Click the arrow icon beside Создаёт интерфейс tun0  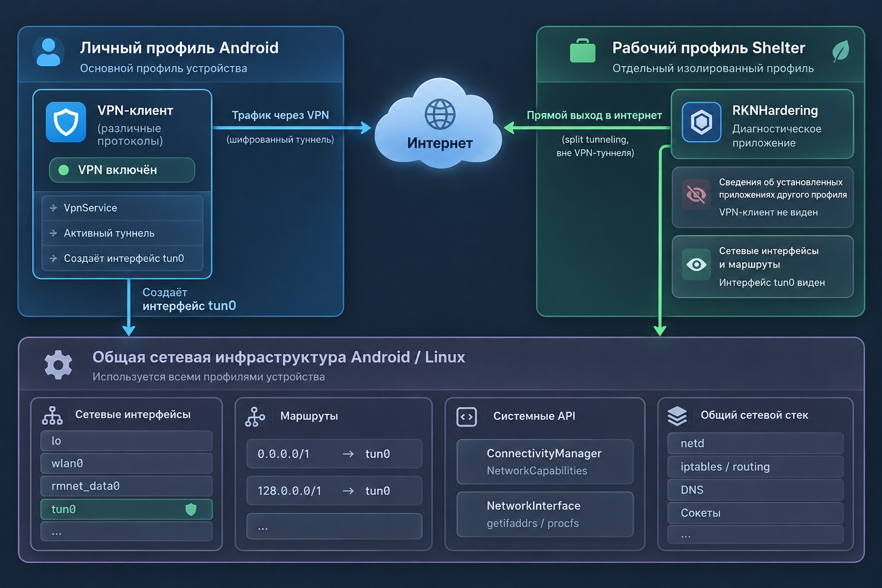(53, 258)
